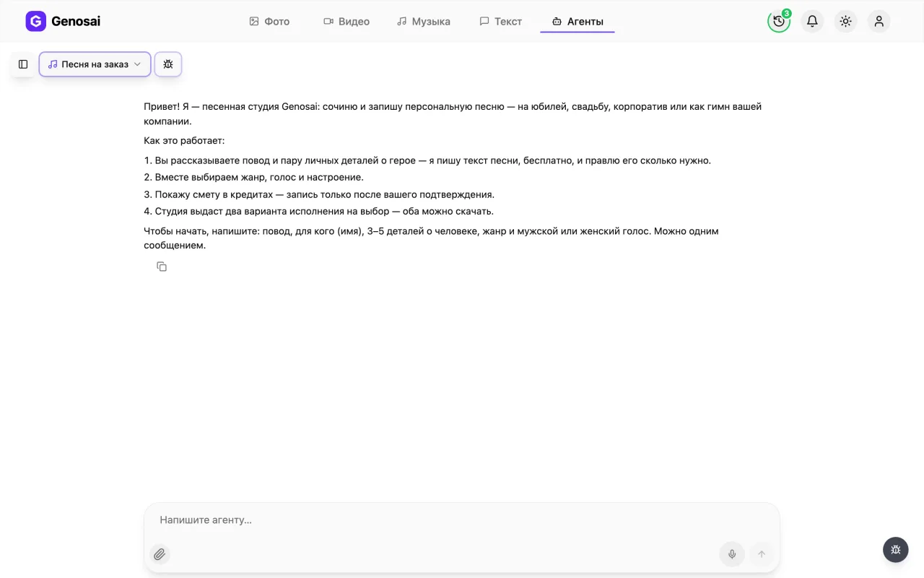Open notifications bell icon
This screenshot has width=924, height=578.
click(x=812, y=21)
